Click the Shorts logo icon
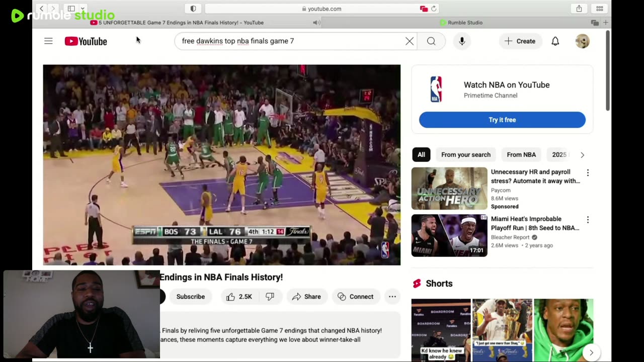This screenshot has width=644, height=362. (x=417, y=284)
